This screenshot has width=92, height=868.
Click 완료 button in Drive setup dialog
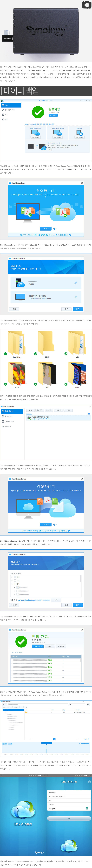tap(78, 309)
